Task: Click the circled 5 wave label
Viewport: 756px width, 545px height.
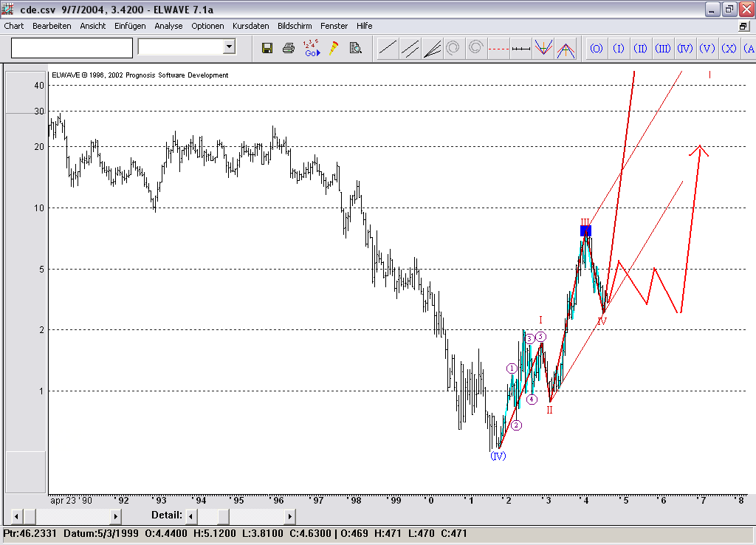Action: click(x=540, y=337)
